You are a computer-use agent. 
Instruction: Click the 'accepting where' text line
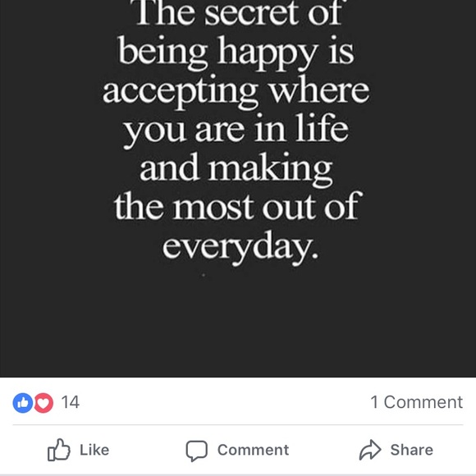point(236,92)
